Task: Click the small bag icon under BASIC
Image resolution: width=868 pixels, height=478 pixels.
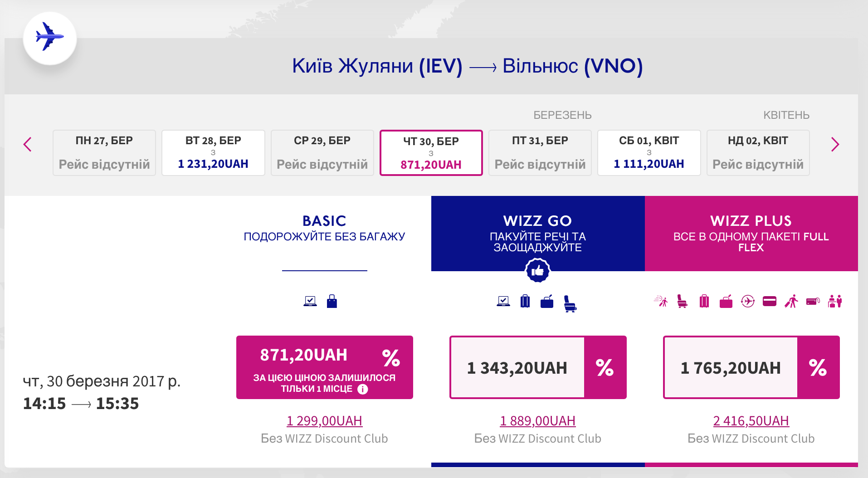Action: coord(332,301)
